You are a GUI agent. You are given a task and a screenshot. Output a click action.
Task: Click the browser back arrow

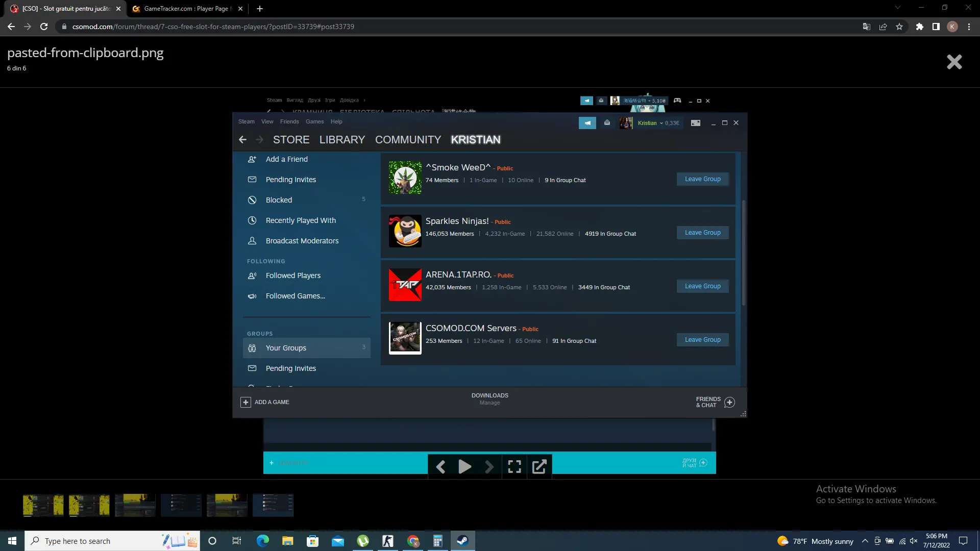click(x=11, y=27)
